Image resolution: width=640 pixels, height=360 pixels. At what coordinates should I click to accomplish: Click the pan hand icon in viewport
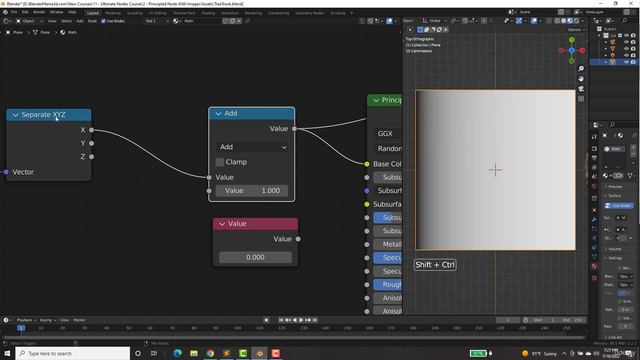pos(581,79)
